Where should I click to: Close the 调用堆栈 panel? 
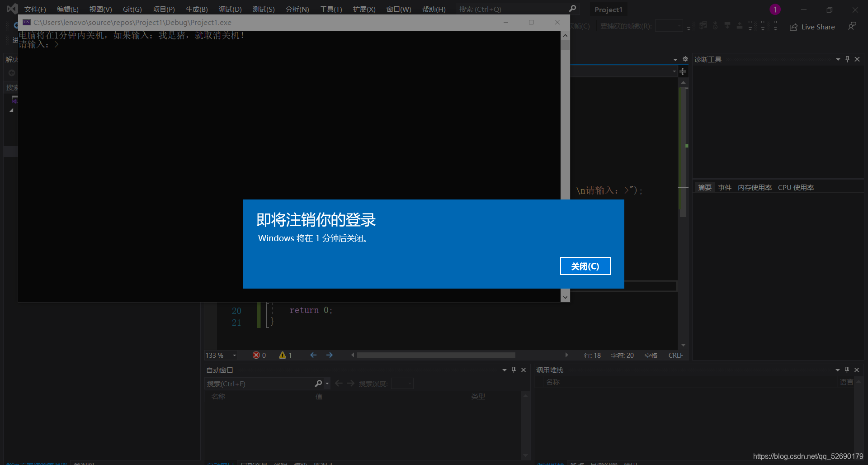click(x=857, y=370)
